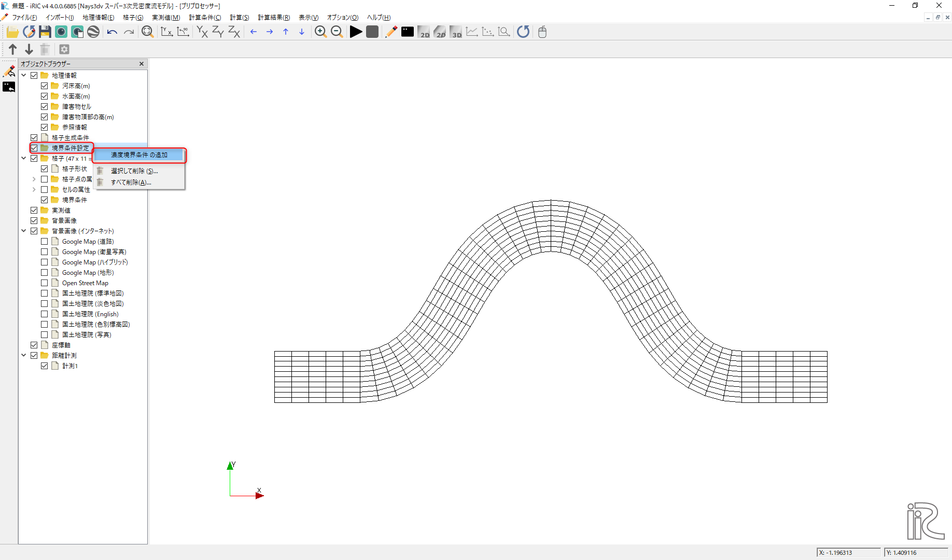
Task: Click the Save floppy disk icon
Action: 45,32
